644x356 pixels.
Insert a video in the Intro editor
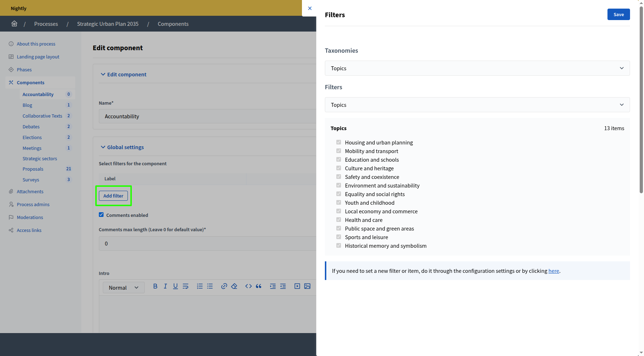point(297,286)
